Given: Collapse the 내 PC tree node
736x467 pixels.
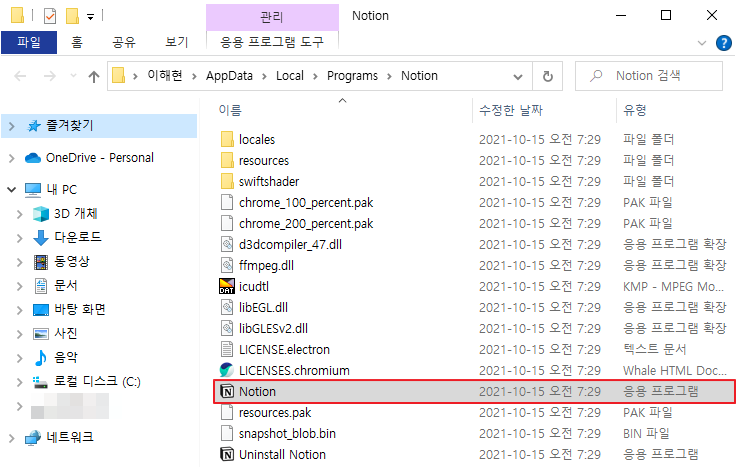Looking at the screenshot, I should coord(12,190).
